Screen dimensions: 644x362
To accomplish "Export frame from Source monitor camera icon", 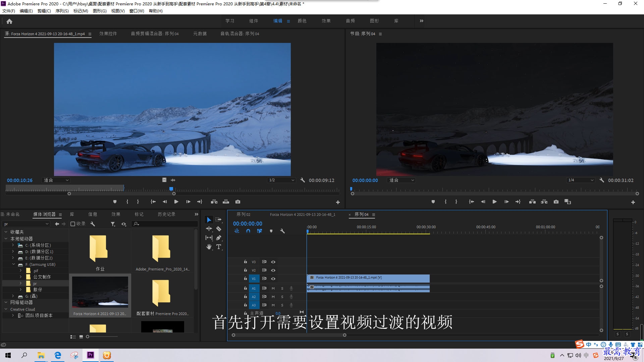I will [238, 202].
